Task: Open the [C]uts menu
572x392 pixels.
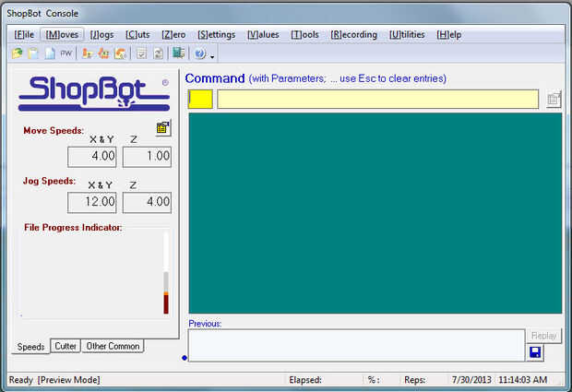Action: click(x=137, y=35)
